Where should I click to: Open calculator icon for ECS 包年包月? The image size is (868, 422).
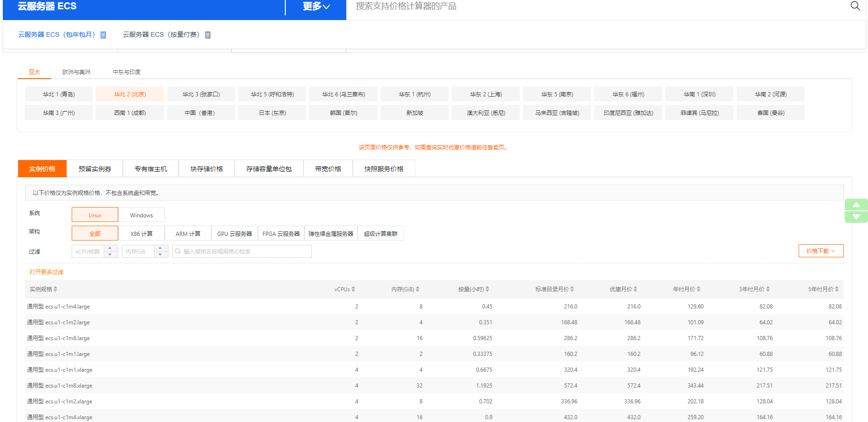(x=103, y=35)
